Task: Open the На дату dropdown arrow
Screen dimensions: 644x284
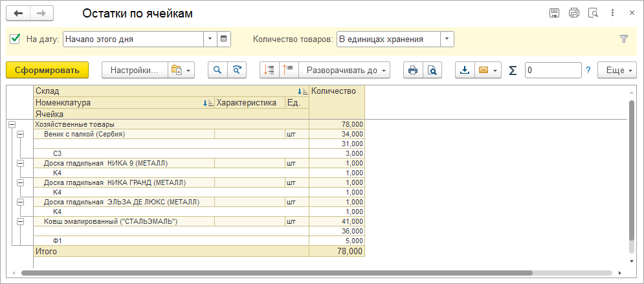Action: tap(210, 39)
